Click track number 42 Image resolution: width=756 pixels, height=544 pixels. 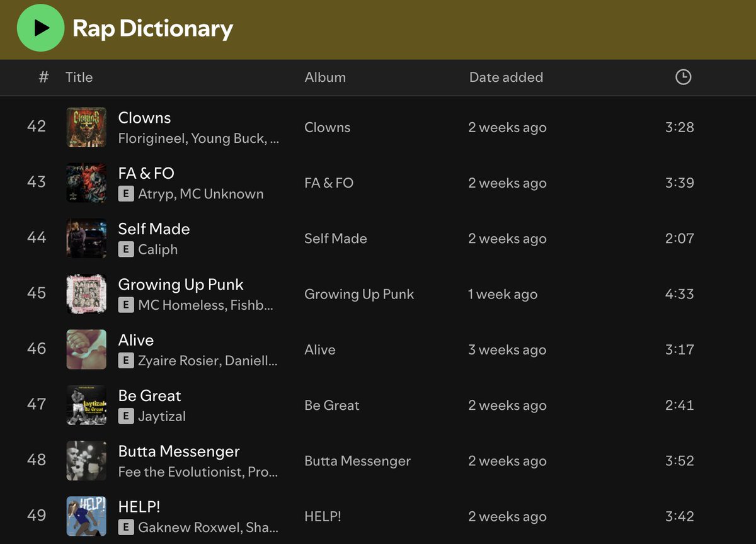coord(37,127)
